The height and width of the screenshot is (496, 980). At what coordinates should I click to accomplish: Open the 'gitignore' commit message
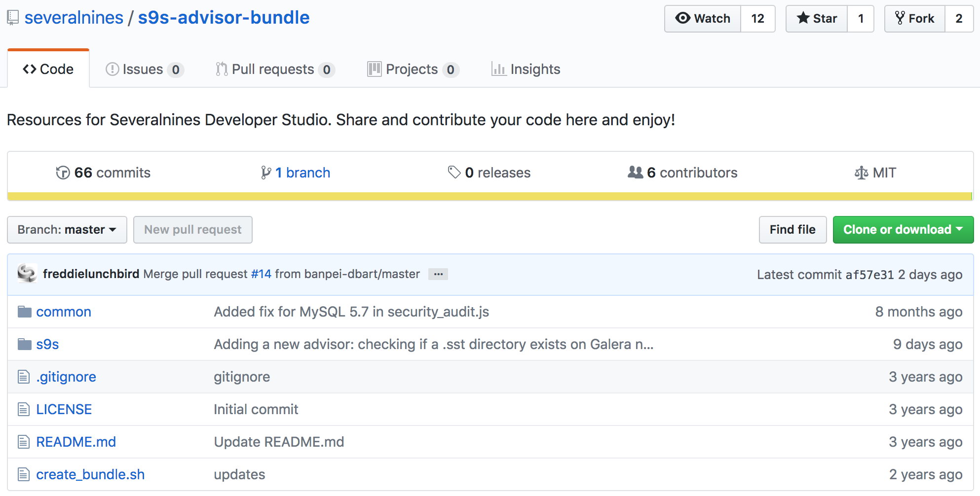coord(242,377)
